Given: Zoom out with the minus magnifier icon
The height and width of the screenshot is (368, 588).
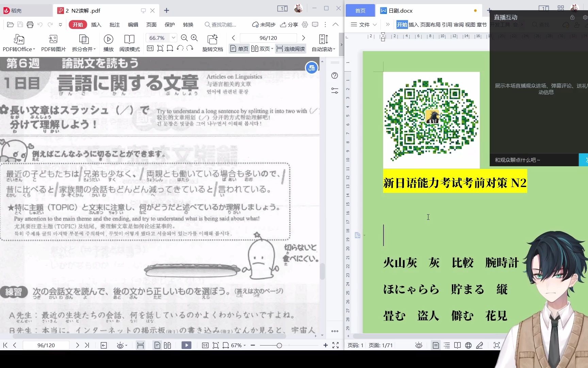Looking at the screenshot, I should 184,38.
